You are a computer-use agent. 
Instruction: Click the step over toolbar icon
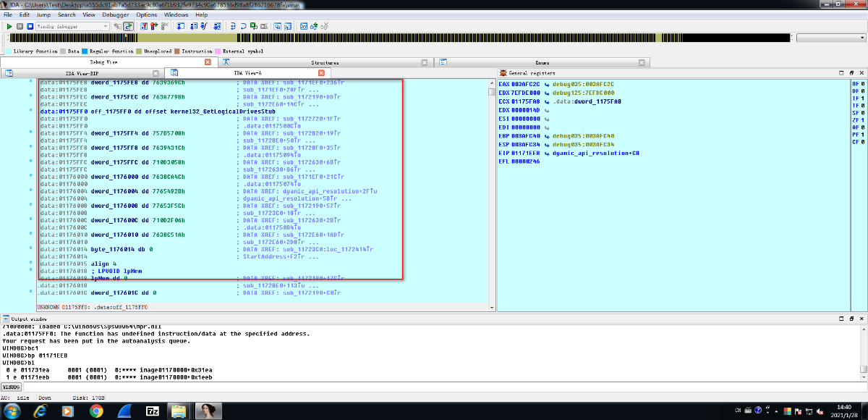point(194,26)
